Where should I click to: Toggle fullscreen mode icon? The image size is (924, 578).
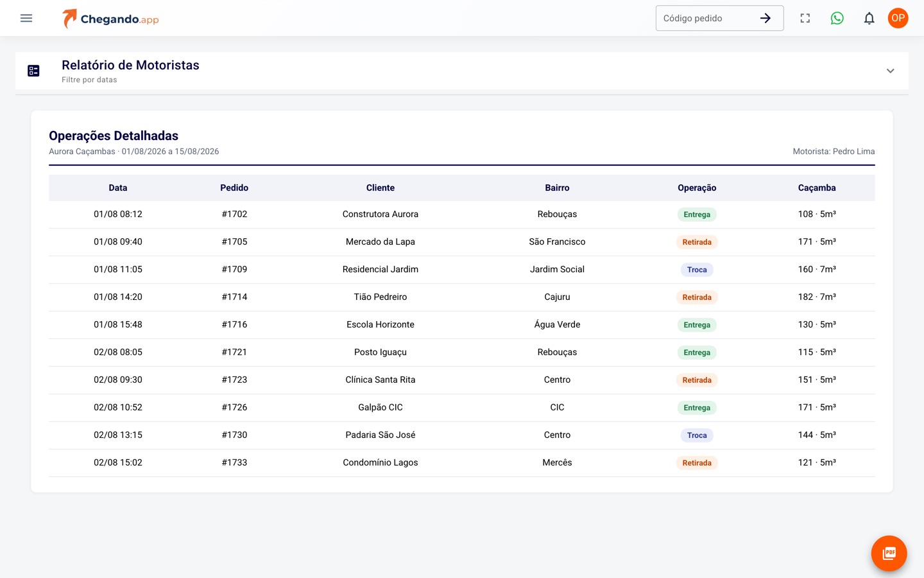[805, 18]
